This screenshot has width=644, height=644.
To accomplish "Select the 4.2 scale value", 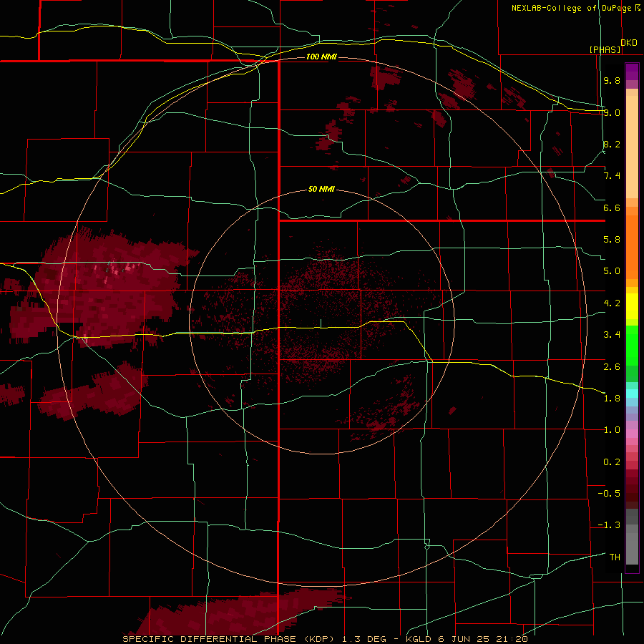I will tap(612, 303).
